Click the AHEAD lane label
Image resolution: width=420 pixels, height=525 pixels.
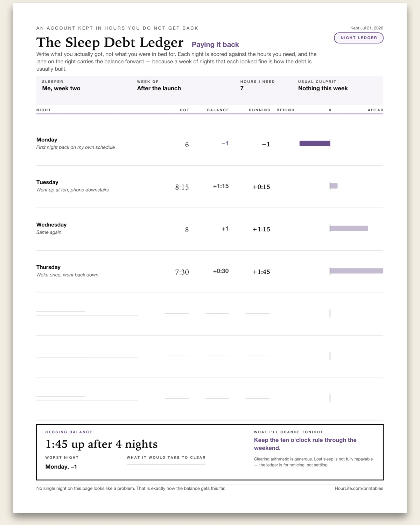click(x=376, y=110)
